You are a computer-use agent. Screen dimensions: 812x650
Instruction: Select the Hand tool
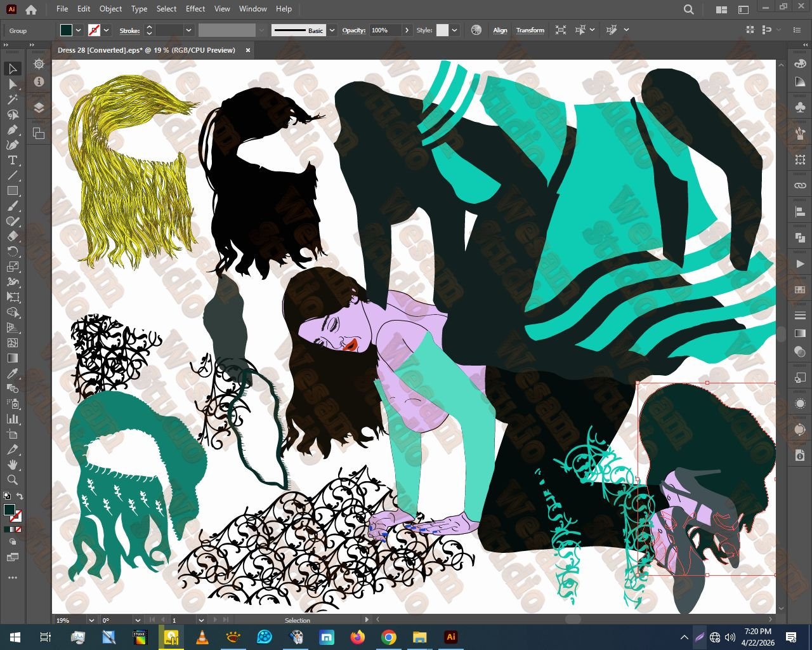click(13, 465)
